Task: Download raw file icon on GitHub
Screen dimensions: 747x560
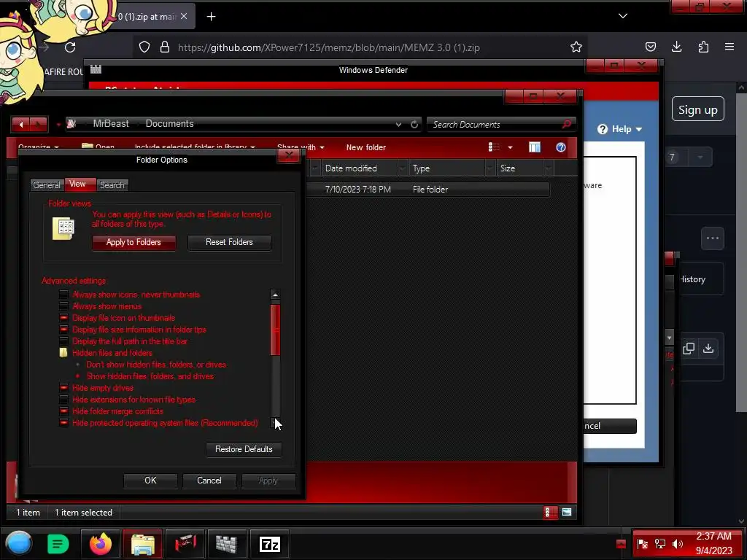Action: coord(708,349)
